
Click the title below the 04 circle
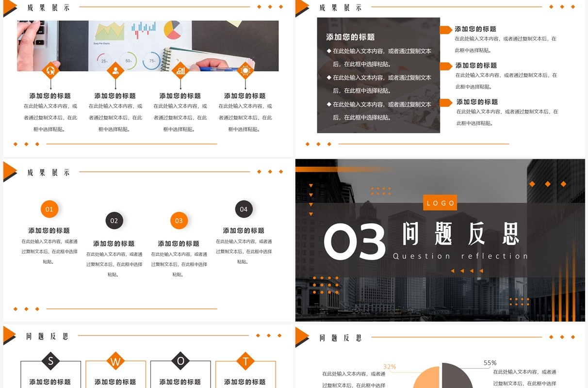tap(244, 231)
